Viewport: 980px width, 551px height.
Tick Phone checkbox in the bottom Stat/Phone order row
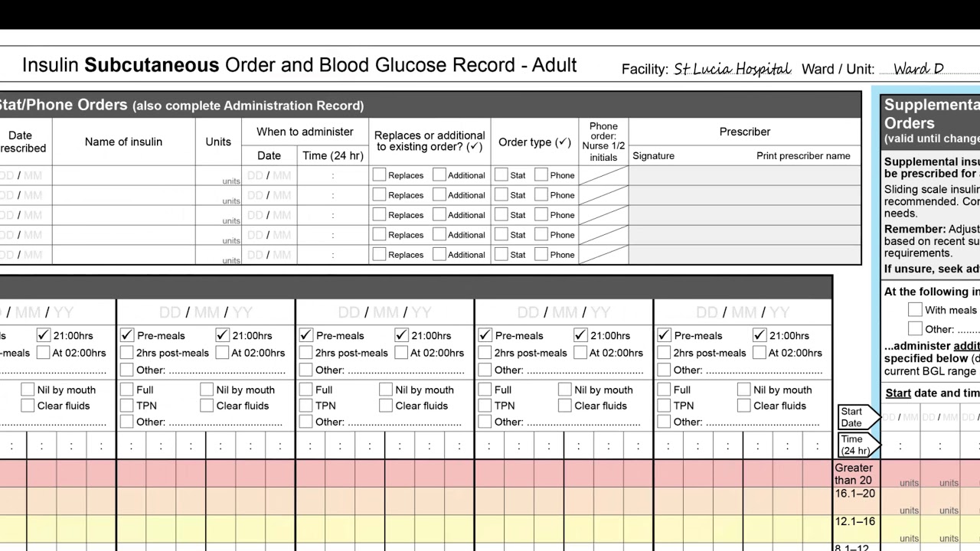pos(541,254)
